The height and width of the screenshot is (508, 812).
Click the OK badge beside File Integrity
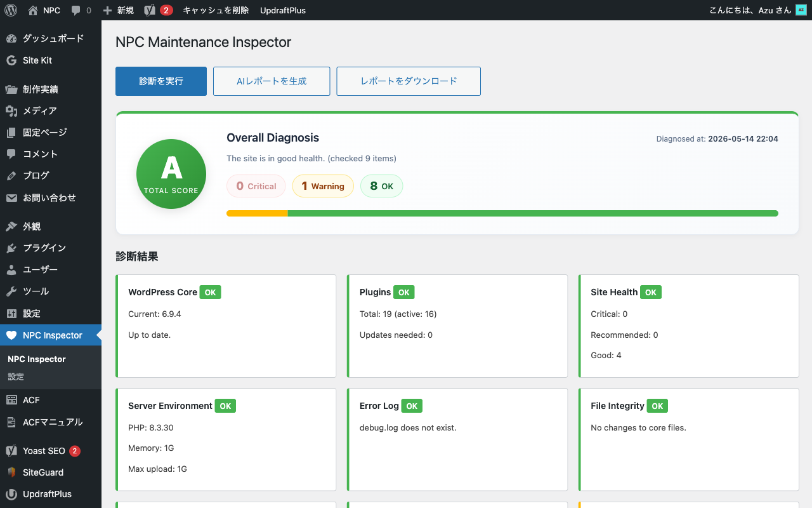[x=657, y=406]
